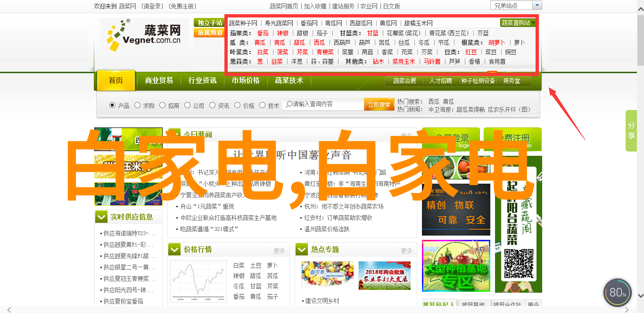644x313 pixels.
Task: Click the horizontal scrollbar right arrow
Action: point(627,309)
